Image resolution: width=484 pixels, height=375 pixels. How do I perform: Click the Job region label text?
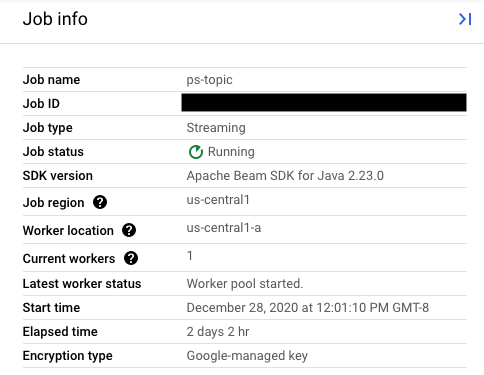pyautogui.click(x=53, y=202)
